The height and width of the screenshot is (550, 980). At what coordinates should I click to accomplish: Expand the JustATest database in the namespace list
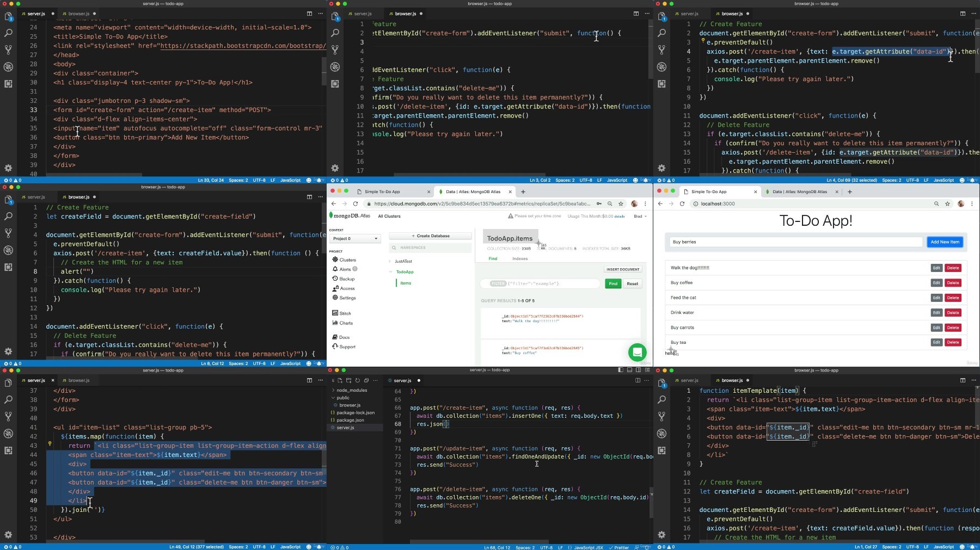point(390,262)
